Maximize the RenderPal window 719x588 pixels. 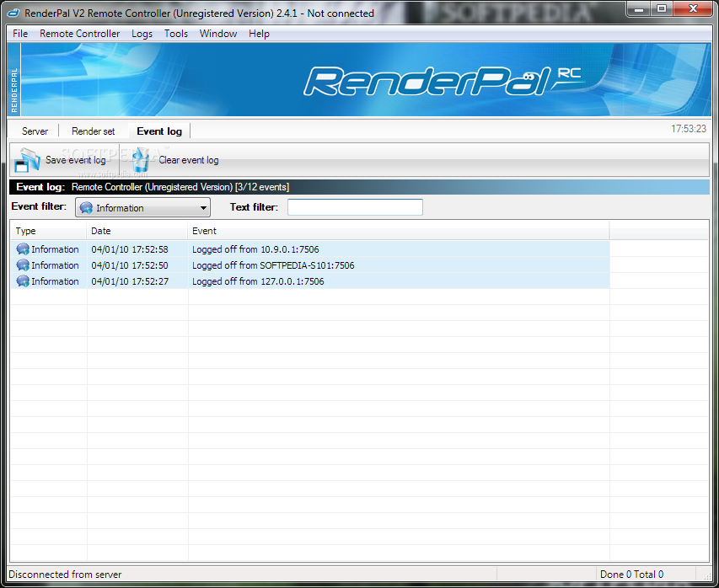[662, 9]
